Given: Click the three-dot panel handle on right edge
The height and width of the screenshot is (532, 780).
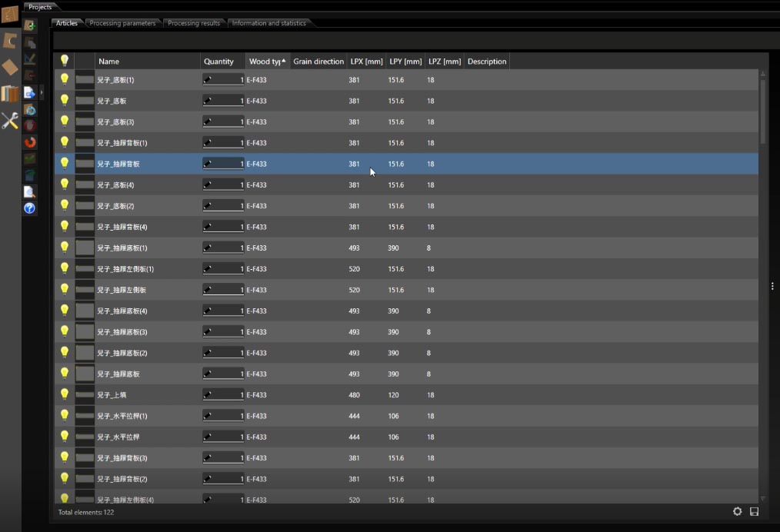Looking at the screenshot, I should (x=772, y=286).
